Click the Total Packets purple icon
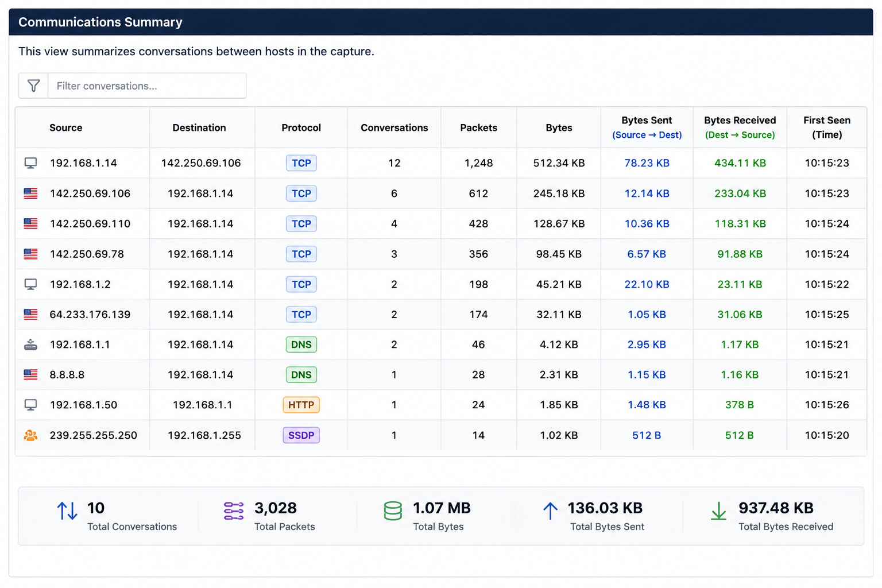 coord(234,510)
